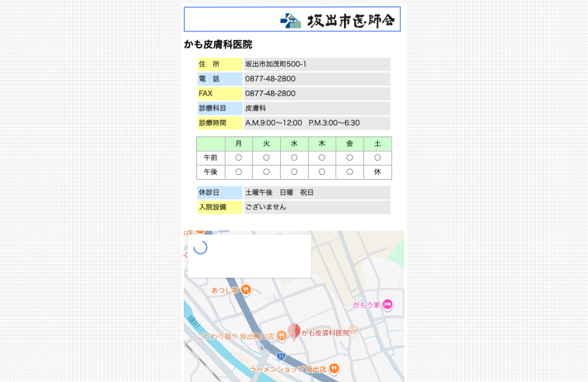Click the 土 column header in schedule
This screenshot has width=588, height=382.
tap(378, 144)
